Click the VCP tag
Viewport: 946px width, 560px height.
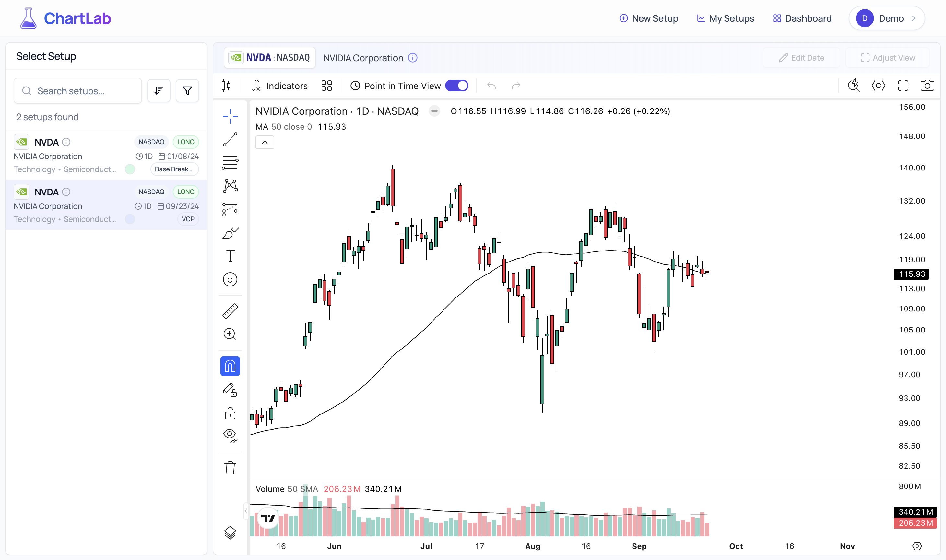click(188, 219)
